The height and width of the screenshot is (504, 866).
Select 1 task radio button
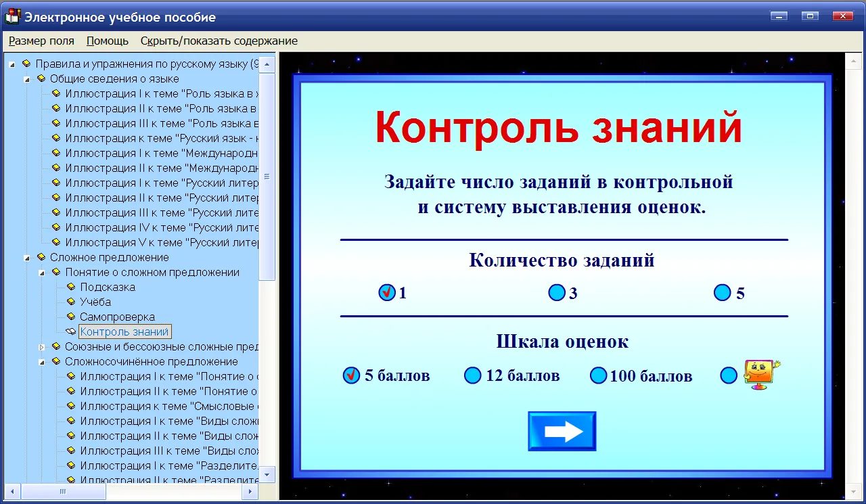pyautogui.click(x=387, y=293)
